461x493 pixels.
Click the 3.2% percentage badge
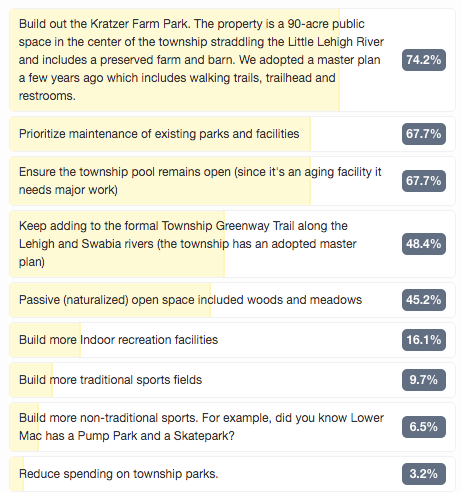click(x=424, y=474)
